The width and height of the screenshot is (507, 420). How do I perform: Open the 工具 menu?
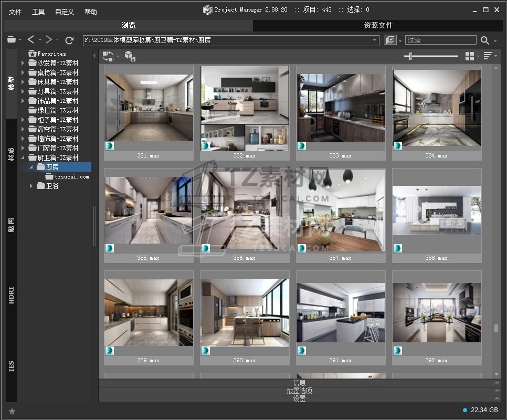click(x=38, y=12)
